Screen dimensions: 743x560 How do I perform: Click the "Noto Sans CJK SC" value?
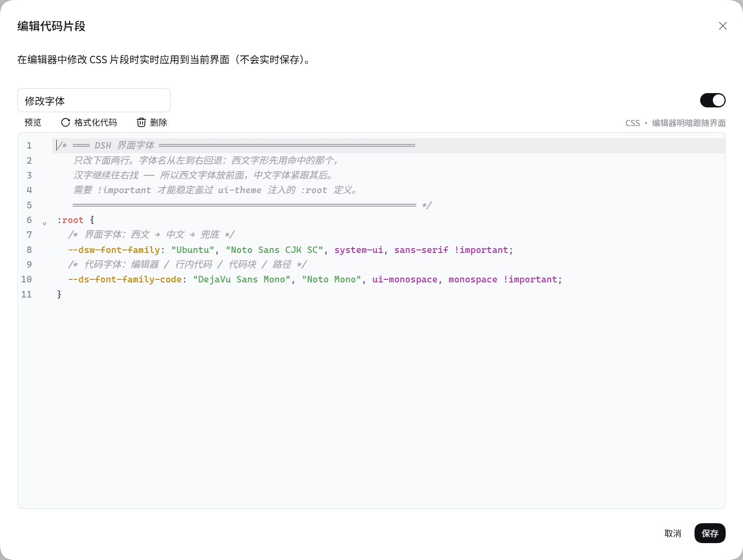[x=275, y=250]
